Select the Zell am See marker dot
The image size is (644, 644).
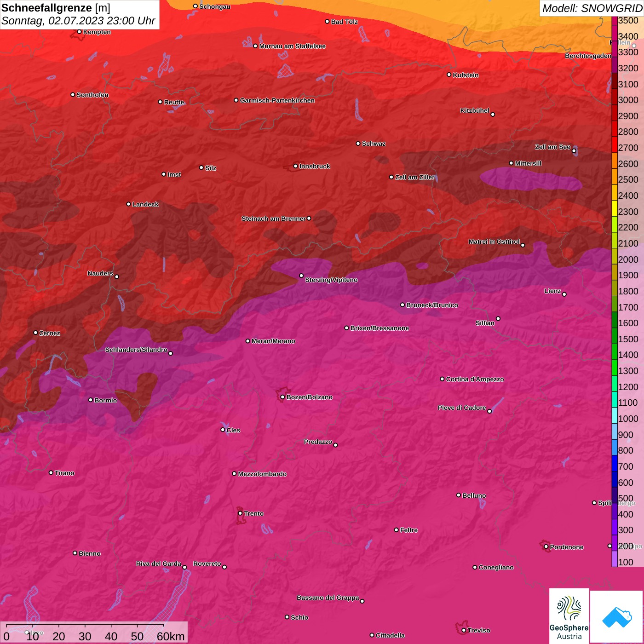pos(574,151)
